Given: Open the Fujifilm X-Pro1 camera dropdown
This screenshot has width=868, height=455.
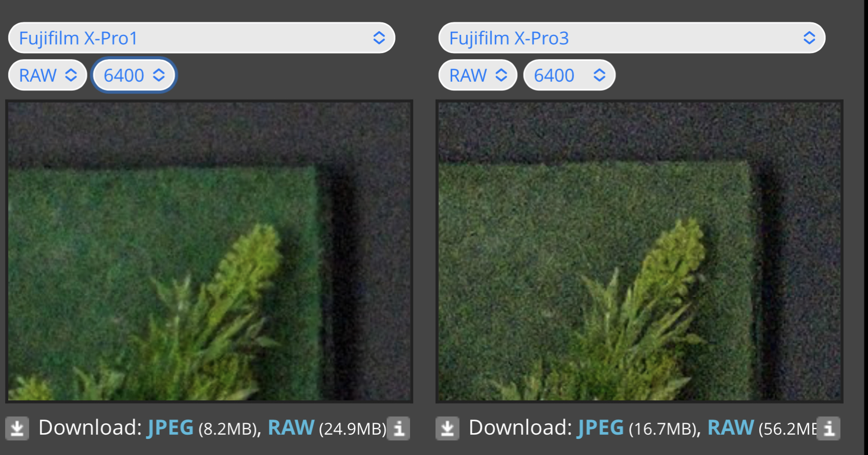Looking at the screenshot, I should pyautogui.click(x=202, y=37).
